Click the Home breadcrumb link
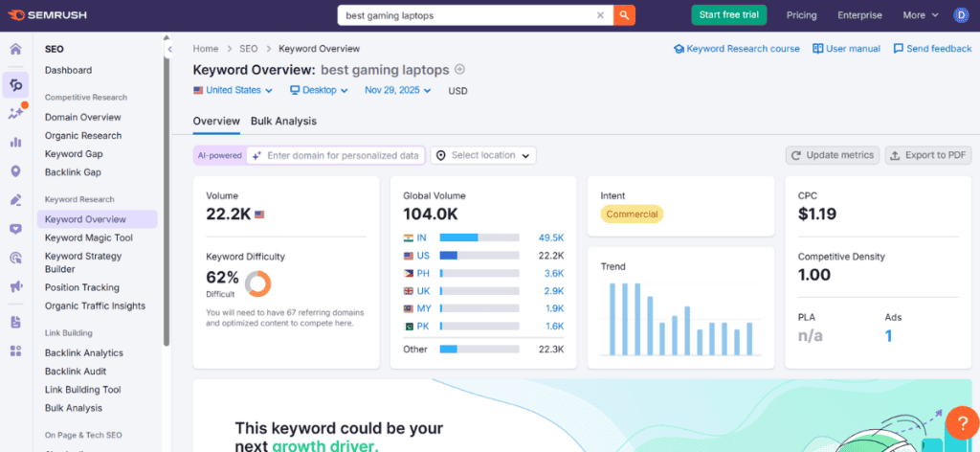This screenshot has width=980, height=452. pos(206,49)
